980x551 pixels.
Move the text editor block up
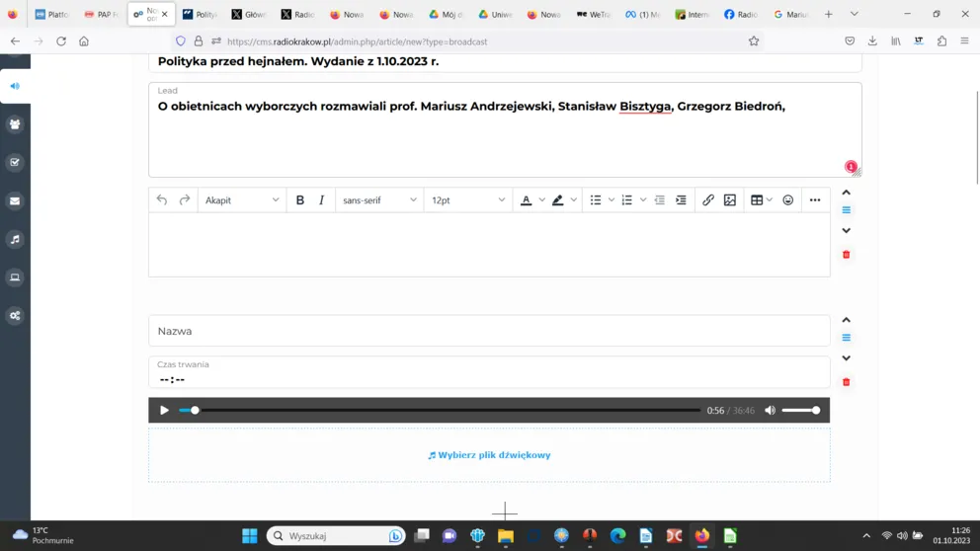[x=847, y=193]
